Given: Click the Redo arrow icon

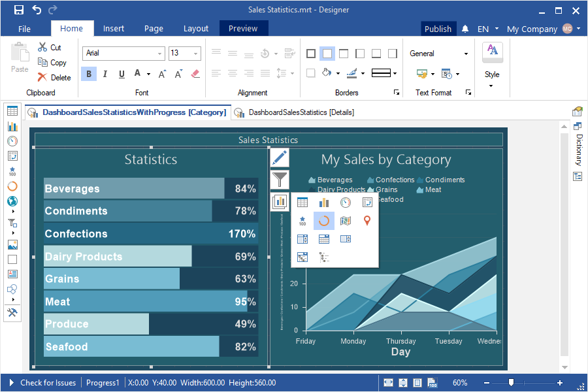Looking at the screenshot, I should point(54,10).
